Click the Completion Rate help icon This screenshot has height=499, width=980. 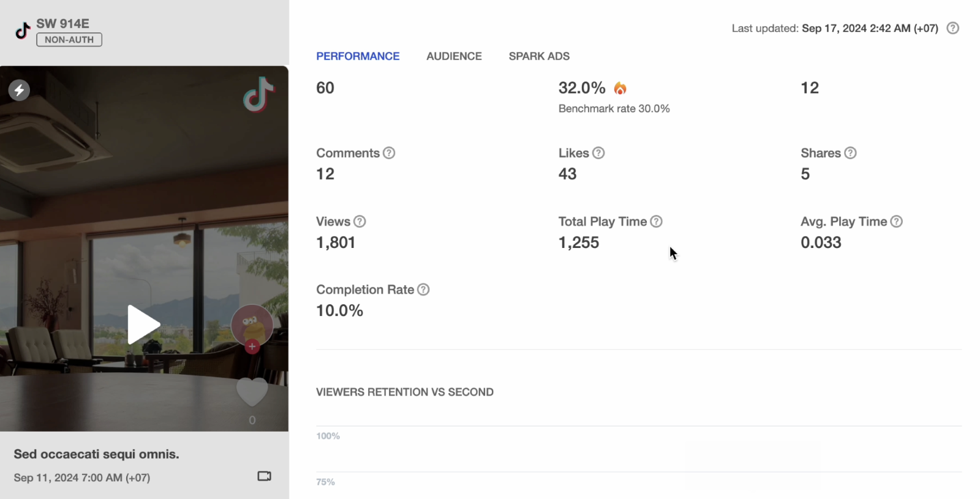[423, 290]
